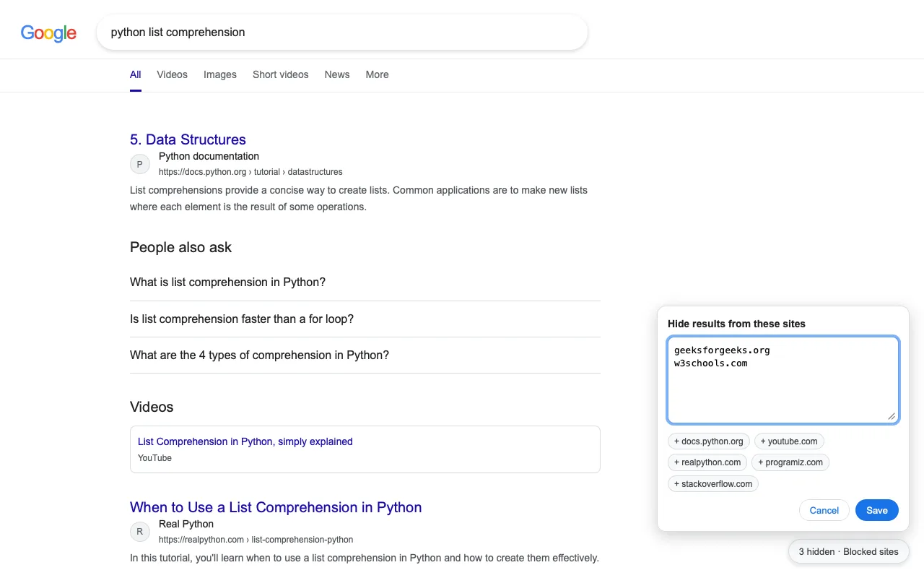
Task: Add realpython.com to the blocked list
Action: [707, 462]
